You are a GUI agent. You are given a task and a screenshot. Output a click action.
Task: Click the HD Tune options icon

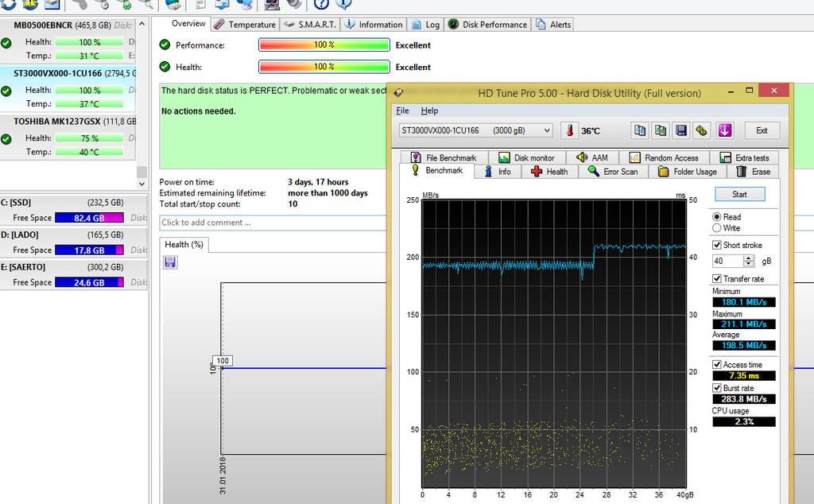pos(702,130)
